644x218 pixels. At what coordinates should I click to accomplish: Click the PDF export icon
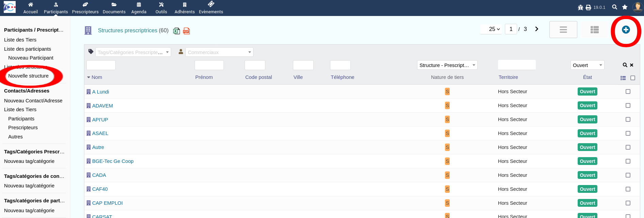(x=186, y=31)
